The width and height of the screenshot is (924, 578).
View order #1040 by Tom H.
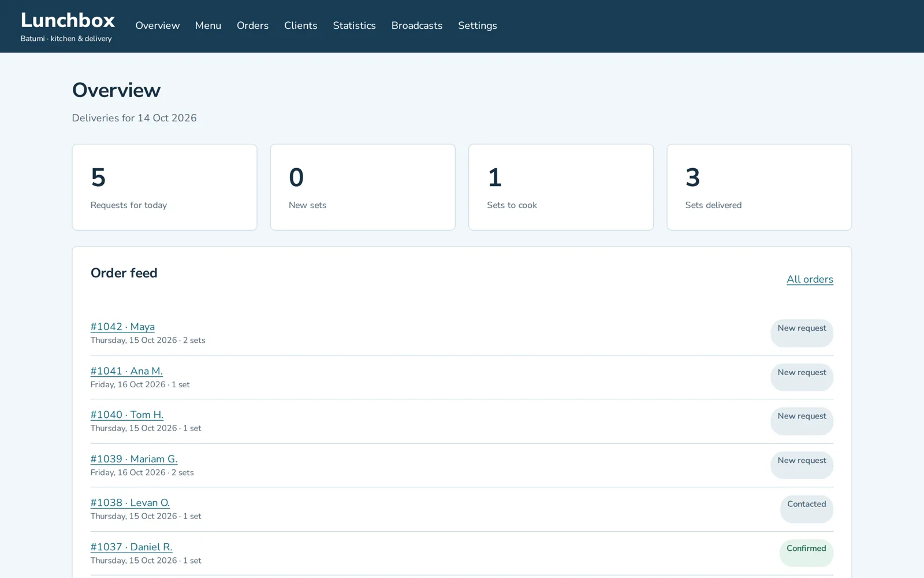click(x=127, y=414)
